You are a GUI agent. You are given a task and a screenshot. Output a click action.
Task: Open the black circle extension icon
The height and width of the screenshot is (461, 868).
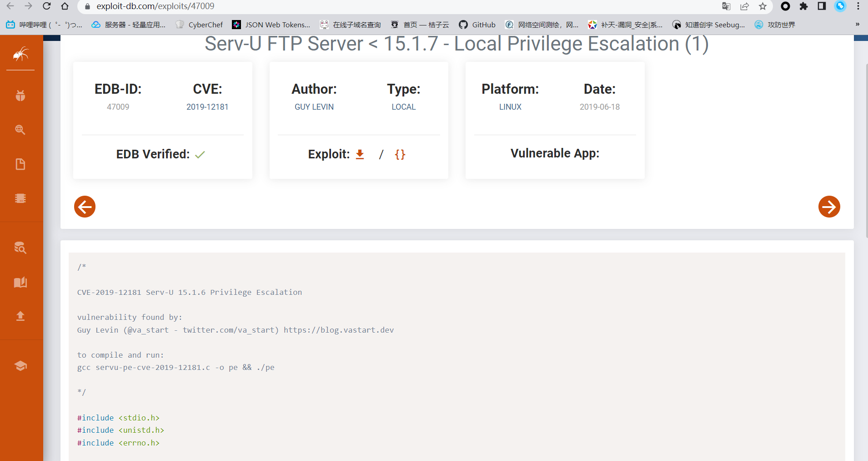coord(785,6)
